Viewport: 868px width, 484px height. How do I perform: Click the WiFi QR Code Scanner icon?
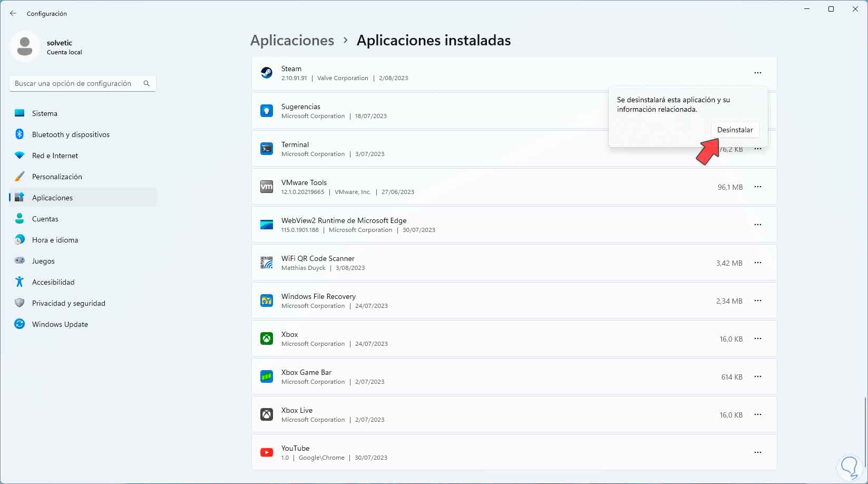coord(267,263)
